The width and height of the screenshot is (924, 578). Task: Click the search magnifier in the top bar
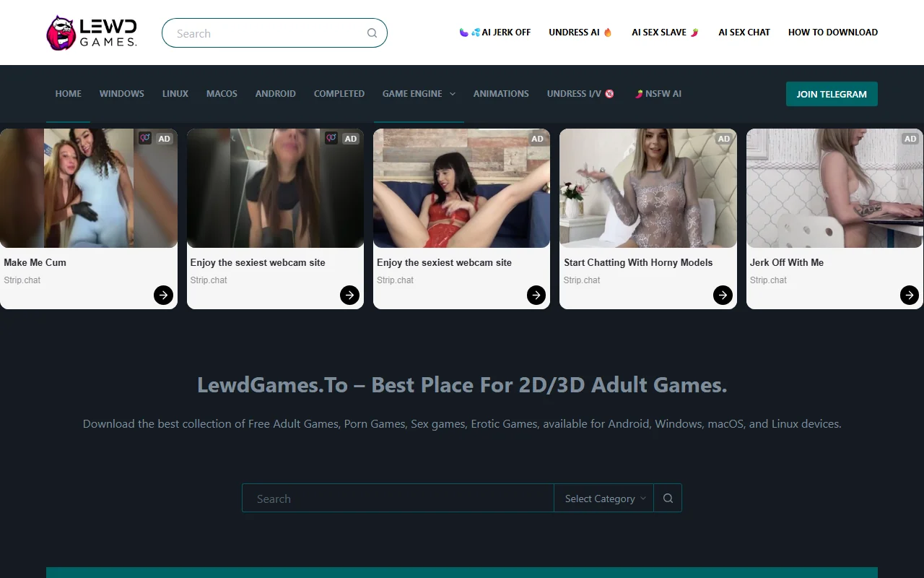[372, 33]
